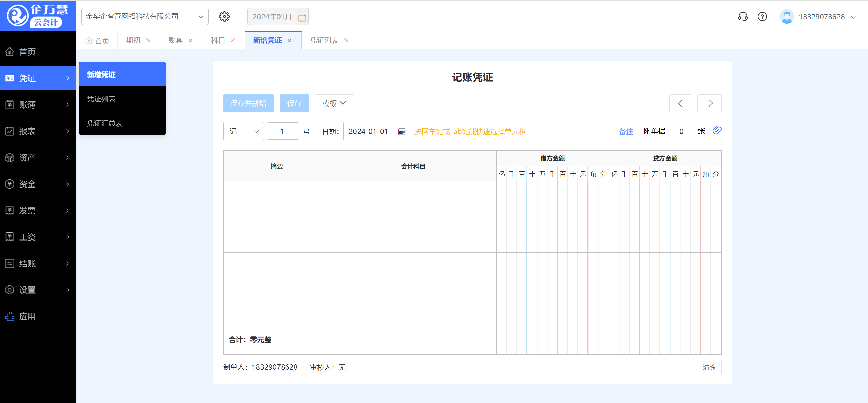The width and height of the screenshot is (868, 403).
Task: Close the 凭证列表 tab
Action: click(346, 40)
